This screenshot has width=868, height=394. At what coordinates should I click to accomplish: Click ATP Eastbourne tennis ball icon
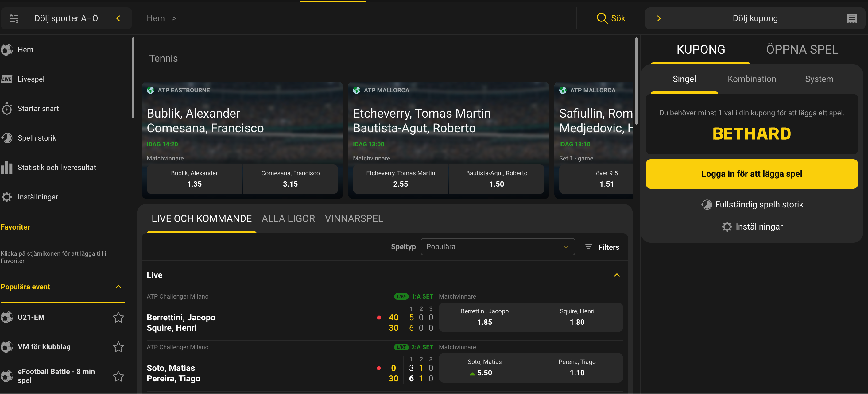[x=150, y=90]
